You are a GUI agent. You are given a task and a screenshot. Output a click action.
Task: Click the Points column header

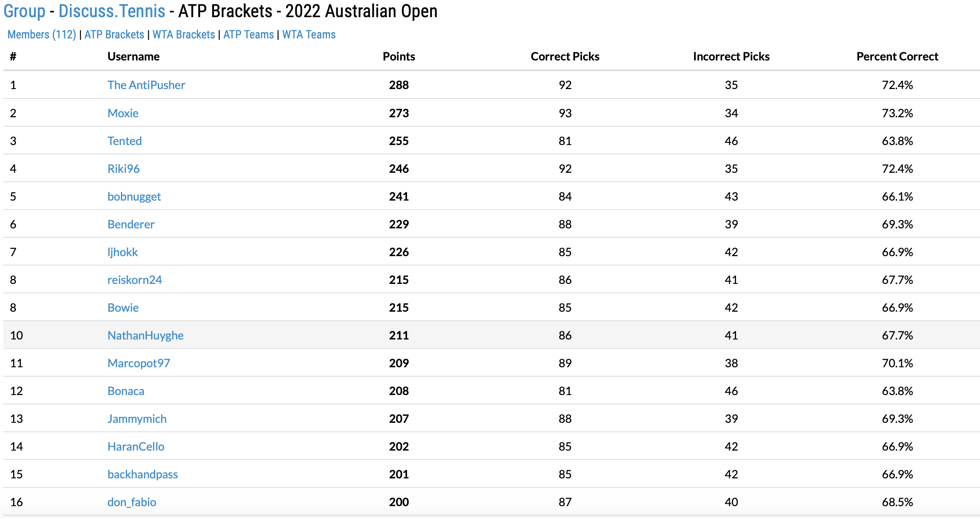[x=398, y=56]
